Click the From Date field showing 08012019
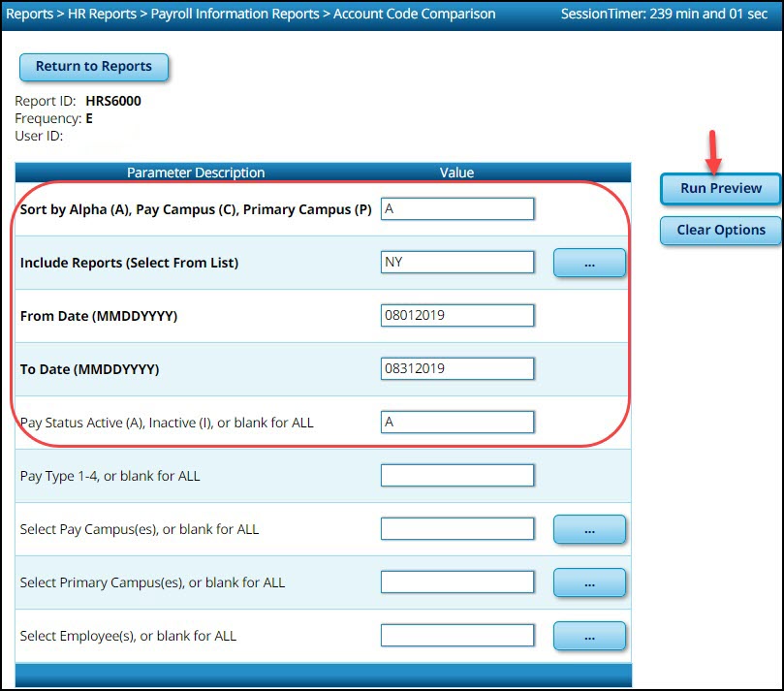 tap(457, 315)
